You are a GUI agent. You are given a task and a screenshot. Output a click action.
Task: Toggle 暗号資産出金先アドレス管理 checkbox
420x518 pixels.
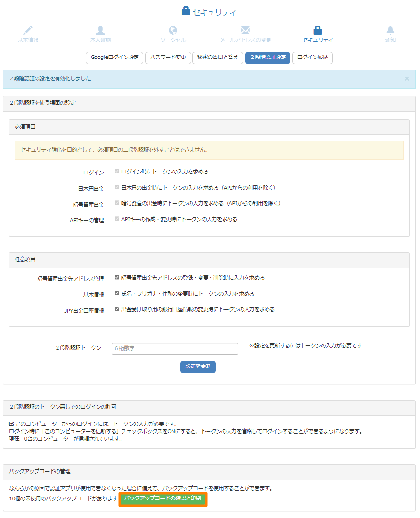(x=117, y=277)
